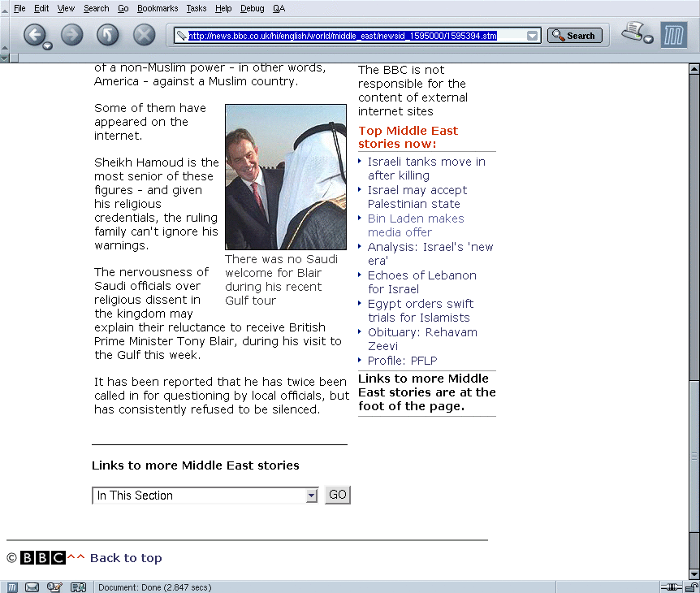Go back to the previous page
The image size is (700, 593).
click(35, 35)
